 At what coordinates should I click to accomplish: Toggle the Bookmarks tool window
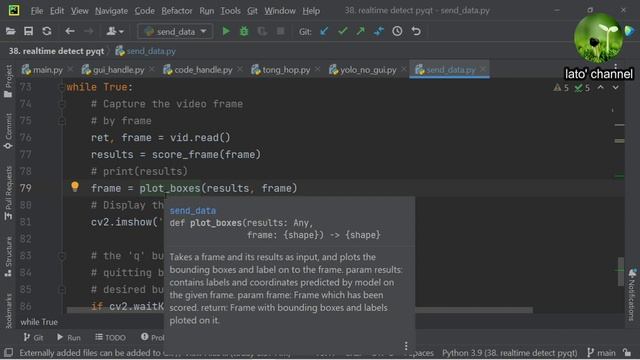8,311
